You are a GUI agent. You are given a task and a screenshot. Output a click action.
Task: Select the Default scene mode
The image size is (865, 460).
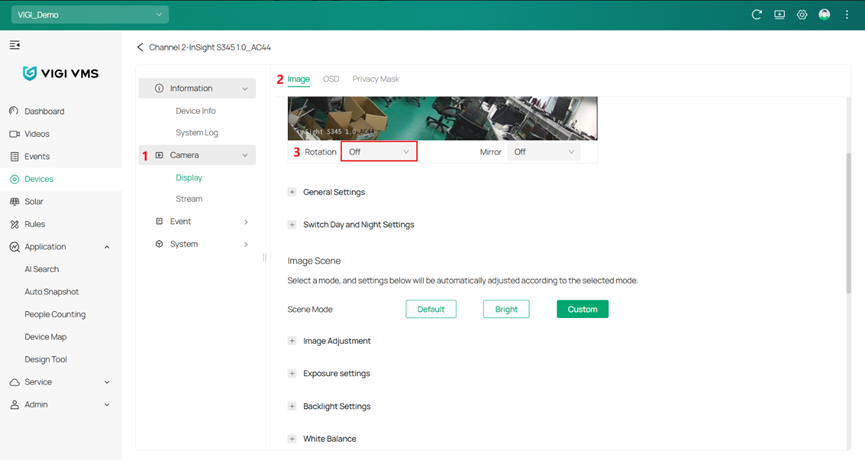point(431,309)
